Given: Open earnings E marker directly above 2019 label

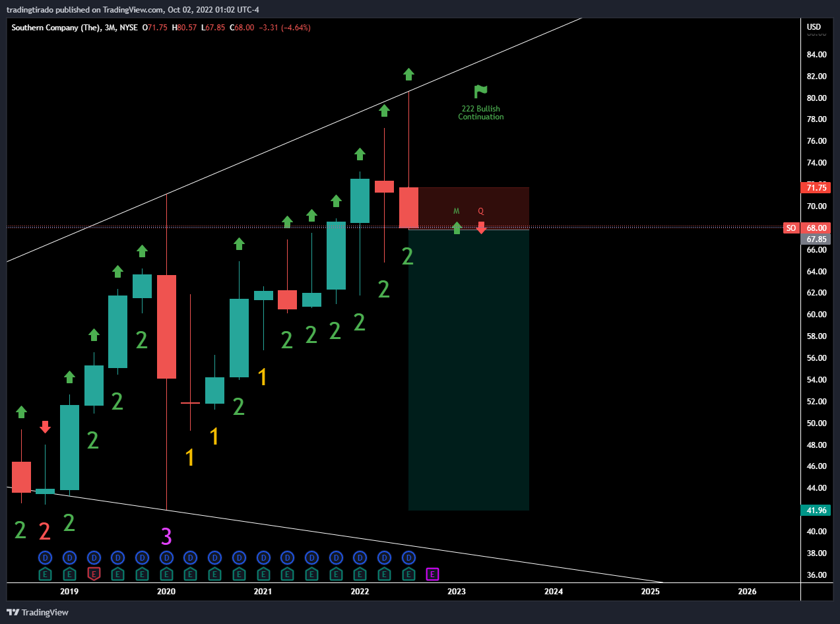Looking at the screenshot, I should 69,574.
